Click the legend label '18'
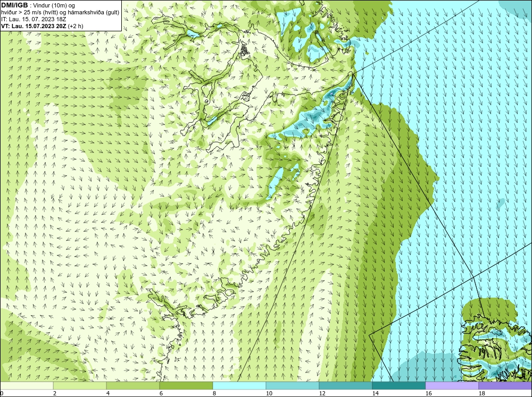The image size is (532, 397). (x=482, y=393)
